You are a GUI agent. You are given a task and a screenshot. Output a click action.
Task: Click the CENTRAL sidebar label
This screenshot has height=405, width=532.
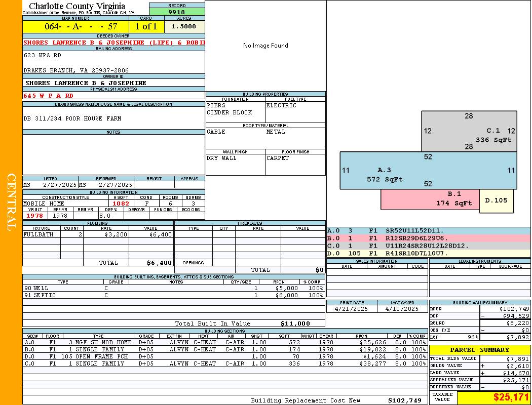11,202
